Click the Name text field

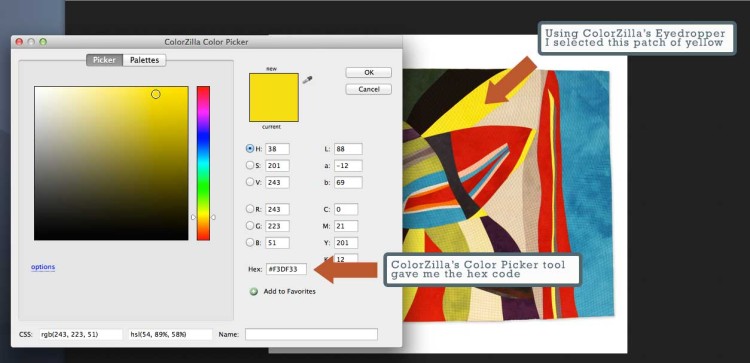[x=311, y=334]
